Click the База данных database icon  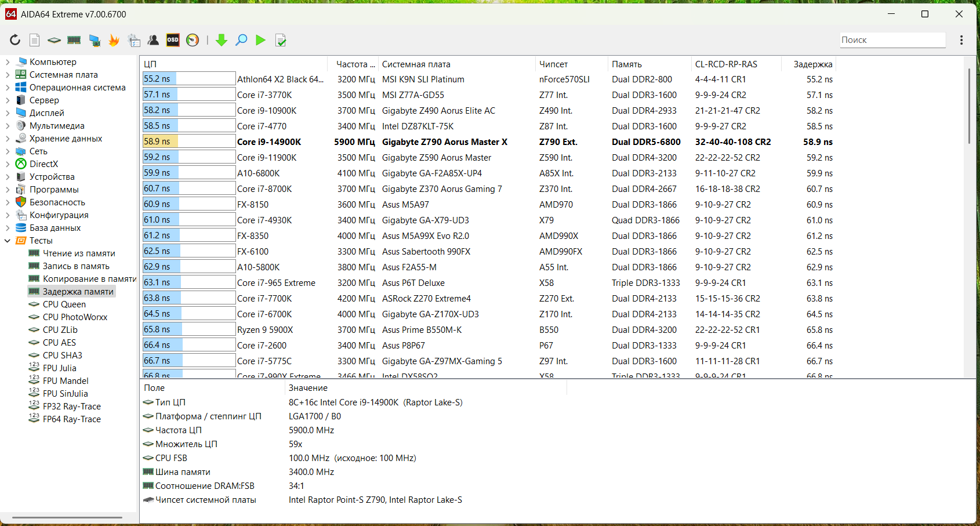[21, 228]
